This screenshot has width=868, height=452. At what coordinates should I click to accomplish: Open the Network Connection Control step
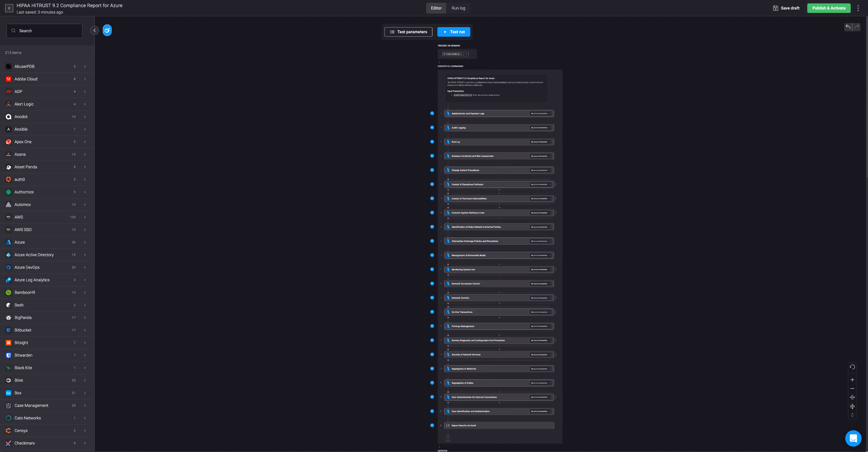[499, 284]
